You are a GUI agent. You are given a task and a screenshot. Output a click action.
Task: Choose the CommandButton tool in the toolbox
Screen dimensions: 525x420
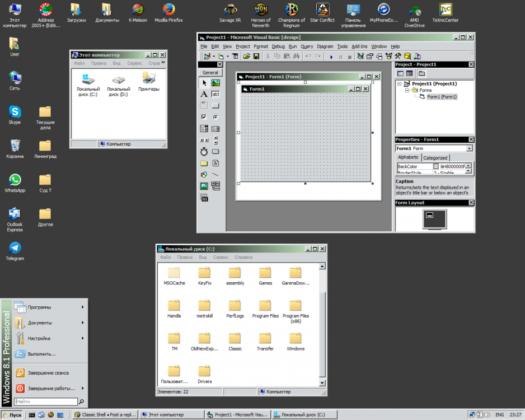pos(215,106)
